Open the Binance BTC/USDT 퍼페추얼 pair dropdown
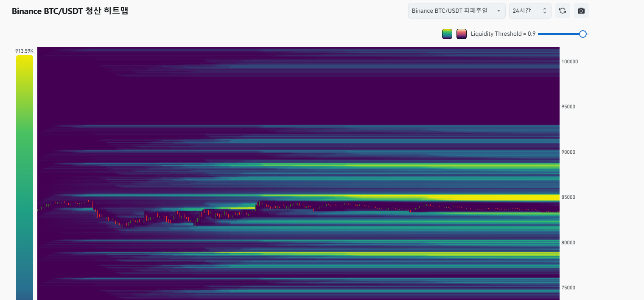This screenshot has width=644, height=300. point(456,11)
